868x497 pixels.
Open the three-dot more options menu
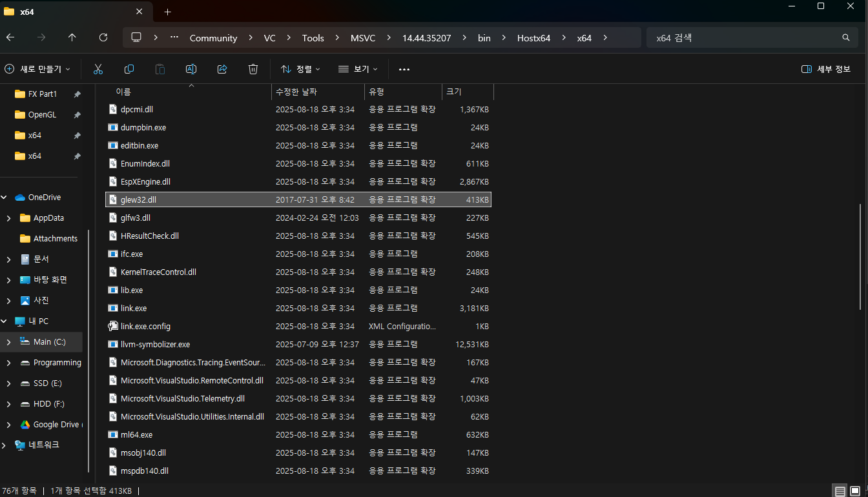pos(404,69)
